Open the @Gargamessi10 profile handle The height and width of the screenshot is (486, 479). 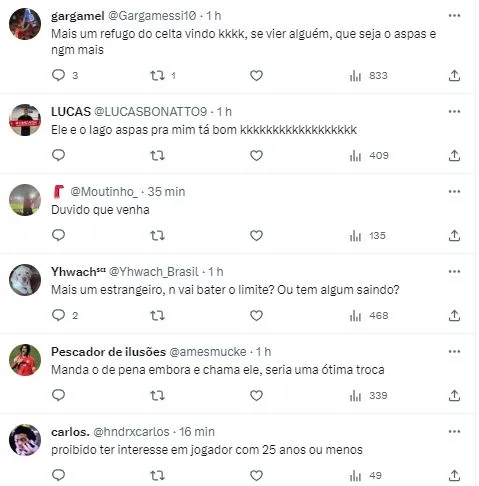tap(152, 16)
